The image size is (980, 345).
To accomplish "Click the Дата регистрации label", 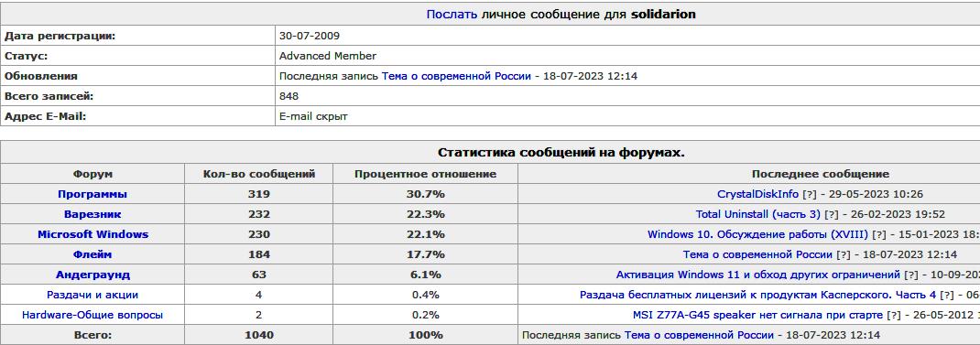I will coord(60,36).
